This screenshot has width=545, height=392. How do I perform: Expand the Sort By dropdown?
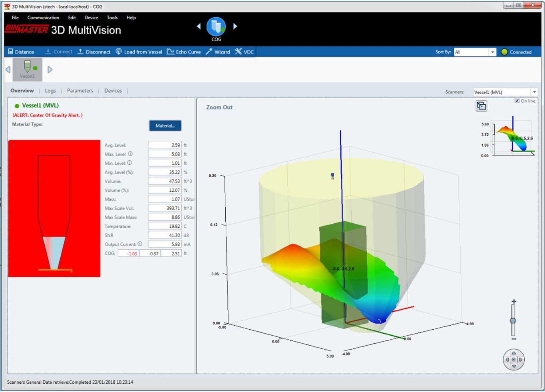click(x=493, y=52)
